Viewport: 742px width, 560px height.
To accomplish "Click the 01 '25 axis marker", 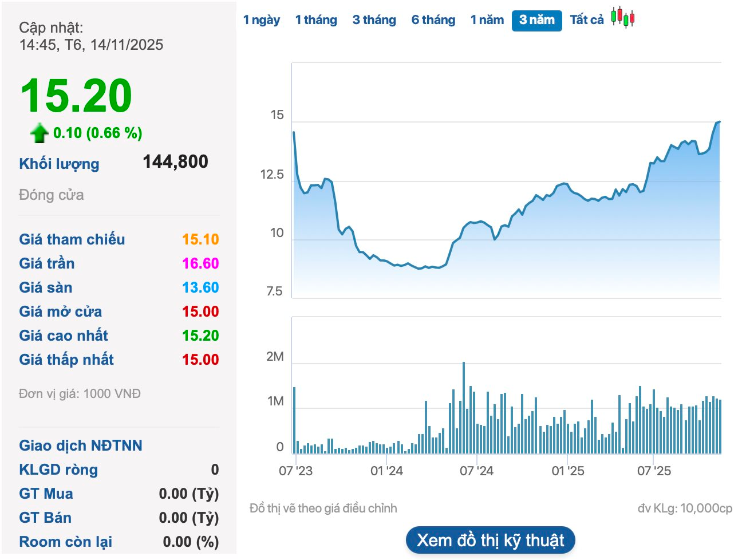I will (567, 471).
